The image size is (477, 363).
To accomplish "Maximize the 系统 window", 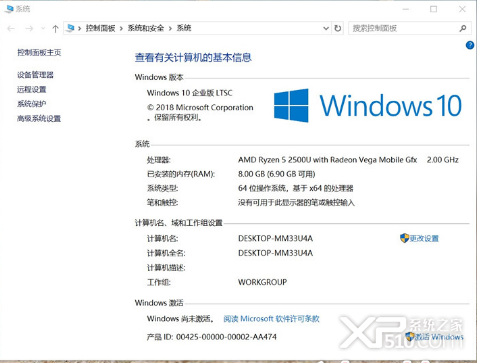I will [x=433, y=9].
